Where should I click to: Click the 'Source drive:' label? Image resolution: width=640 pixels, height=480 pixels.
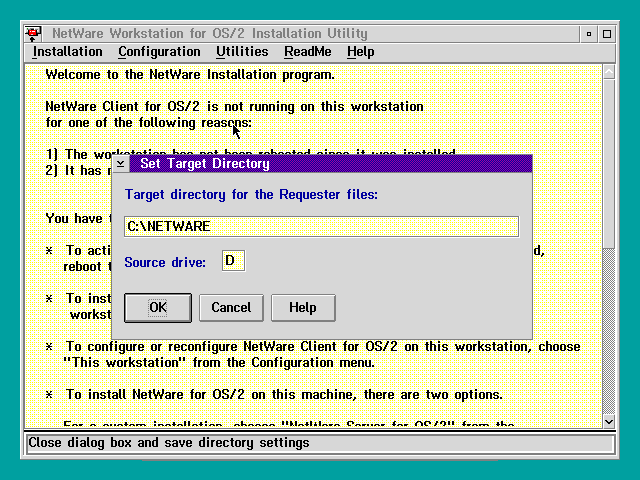click(x=165, y=262)
